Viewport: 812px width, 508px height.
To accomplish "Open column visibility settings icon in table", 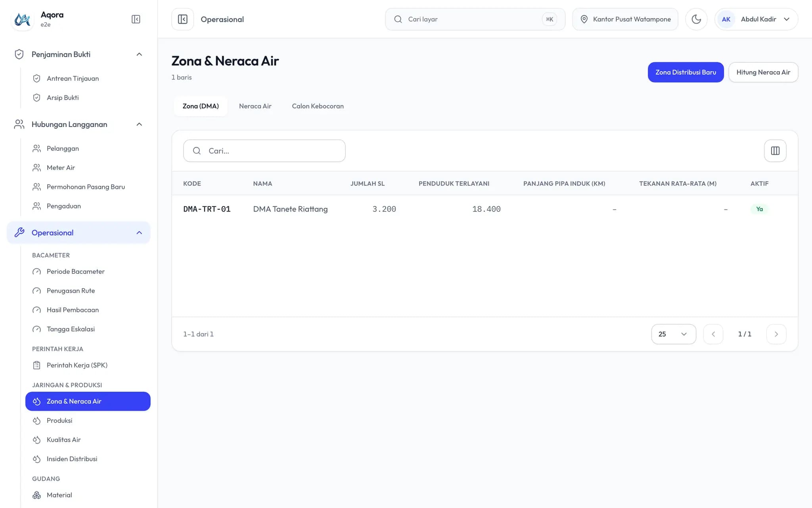I will [x=775, y=151].
